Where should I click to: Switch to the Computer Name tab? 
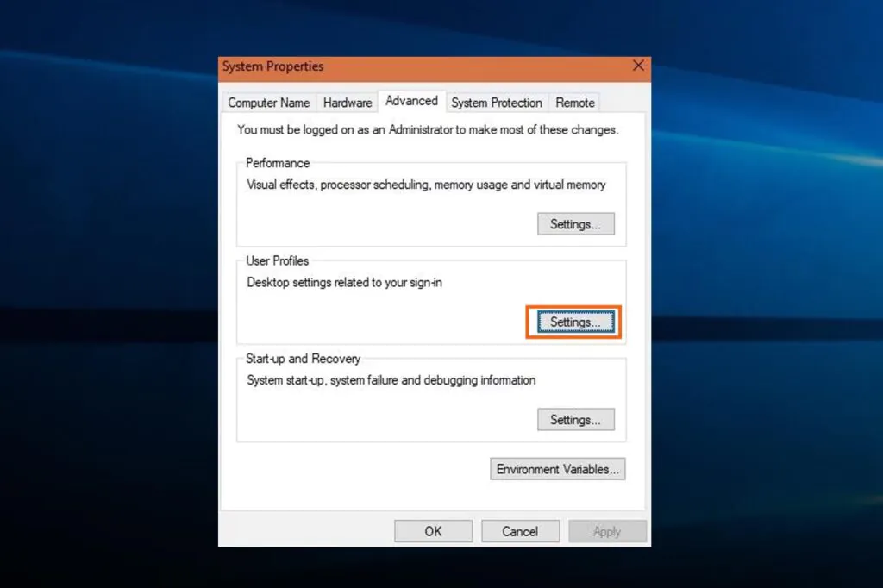pyautogui.click(x=269, y=103)
